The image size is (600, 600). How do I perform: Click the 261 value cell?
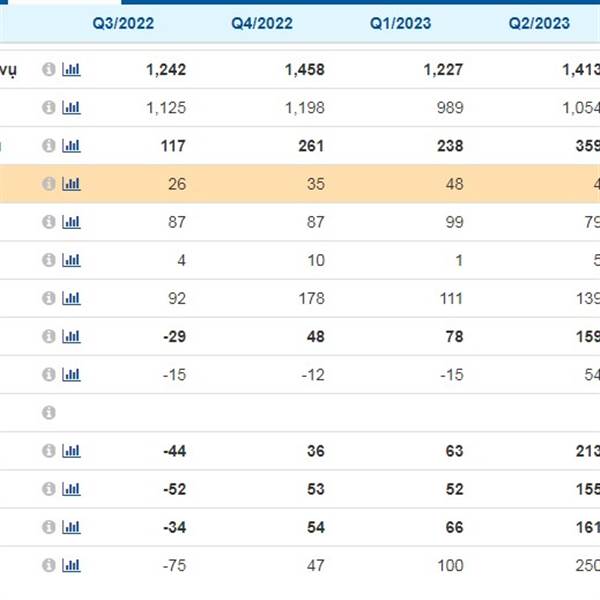[311, 146]
